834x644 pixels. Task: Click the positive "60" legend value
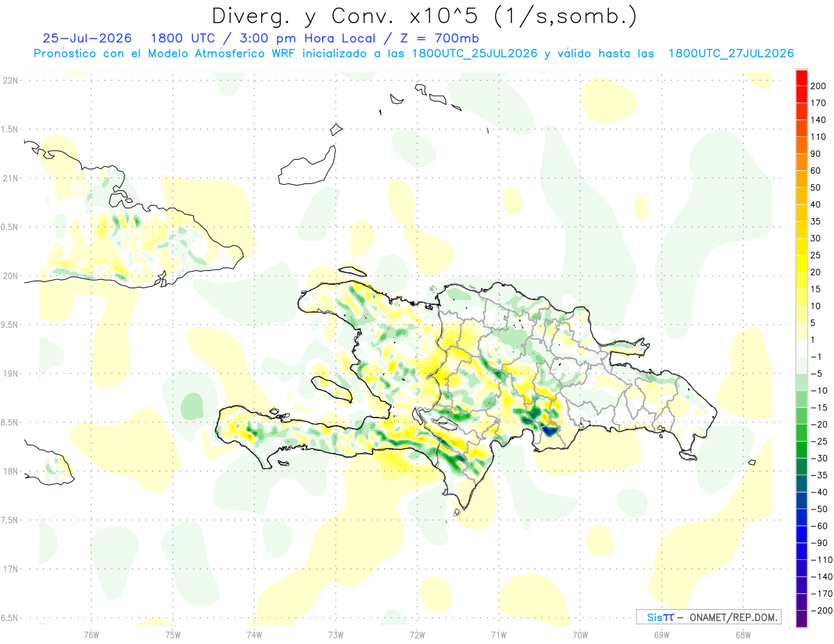(x=816, y=171)
